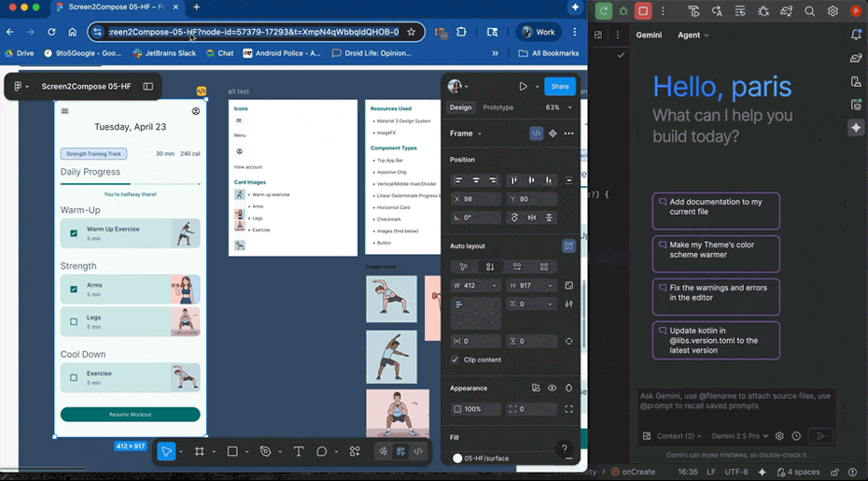Present the prototype with the play icon
Viewport: 868px width, 481px height.
click(523, 87)
